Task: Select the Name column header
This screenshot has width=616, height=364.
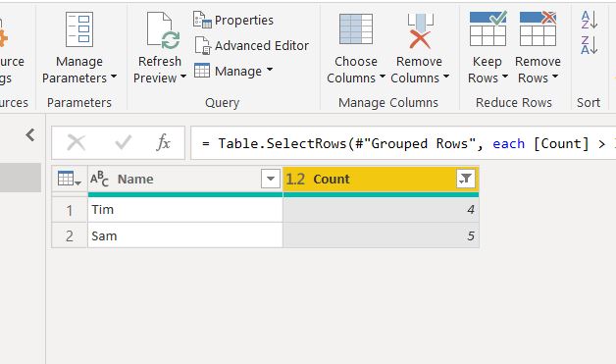Action: coord(185,179)
